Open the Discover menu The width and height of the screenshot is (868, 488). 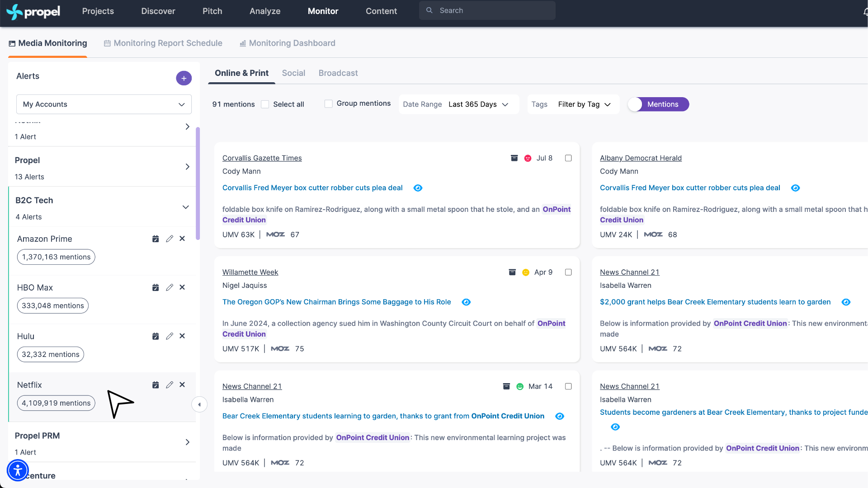pyautogui.click(x=158, y=11)
